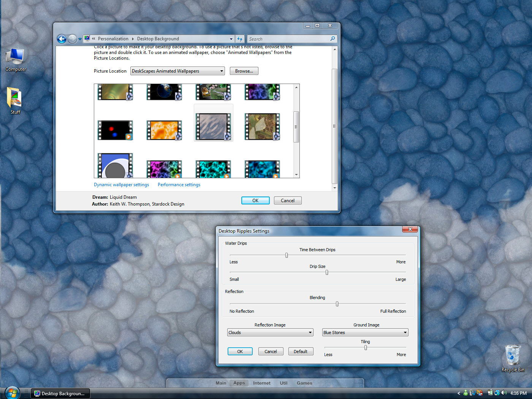The width and height of the screenshot is (532, 399).
Task: Click in the Search input field
Action: point(288,39)
